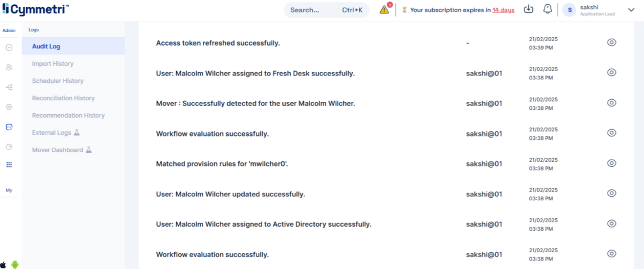Viewport: 644px width, 269px height.
Task: Open Scheduler History logs
Action: point(57,81)
